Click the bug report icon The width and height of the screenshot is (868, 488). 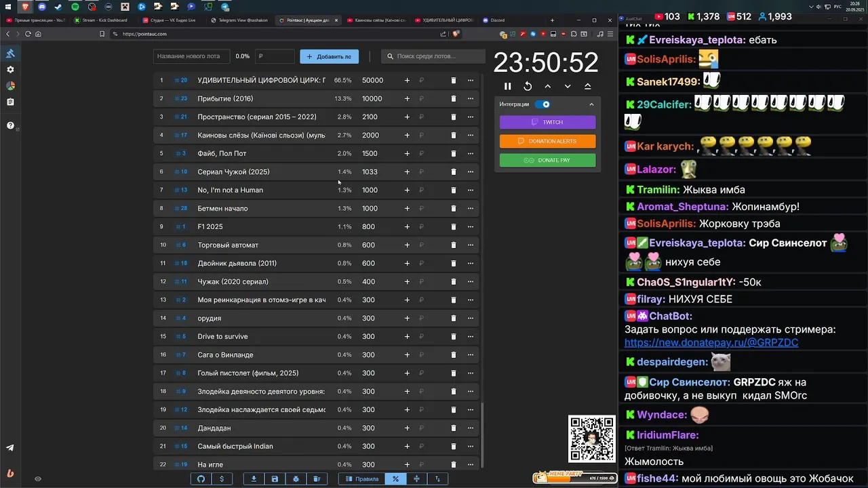point(296,479)
